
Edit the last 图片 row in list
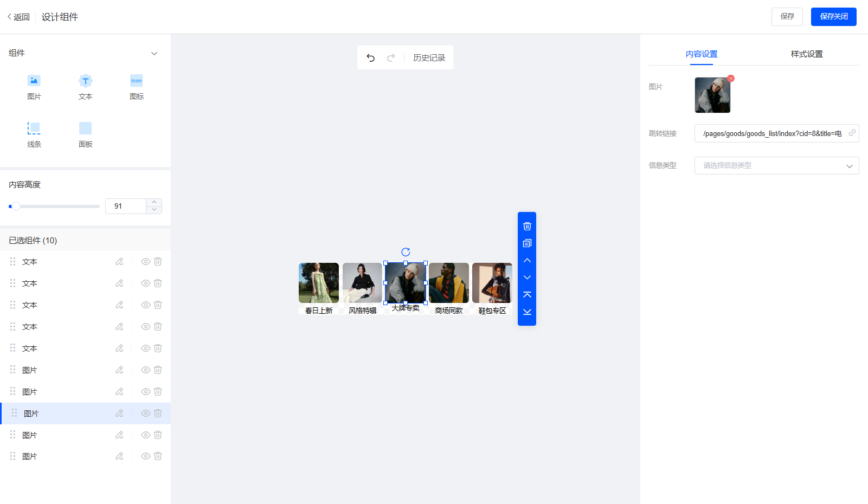pyautogui.click(x=119, y=456)
